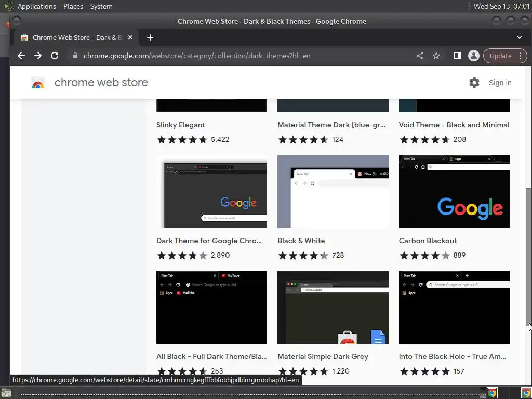The height and width of the screenshot is (399, 532).
Task: Click Void Theme - Black and Minimal title
Action: [454, 125]
